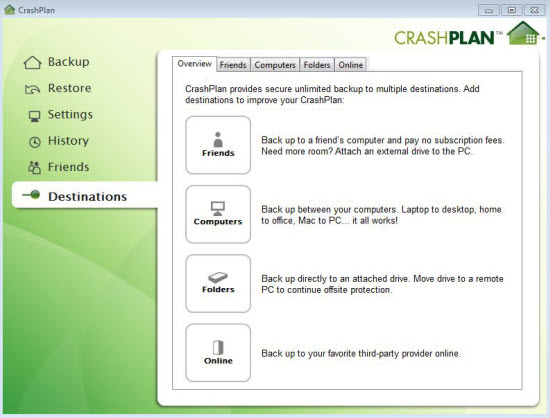Switch to the Folders tab
550x418 pixels.
pyautogui.click(x=317, y=65)
